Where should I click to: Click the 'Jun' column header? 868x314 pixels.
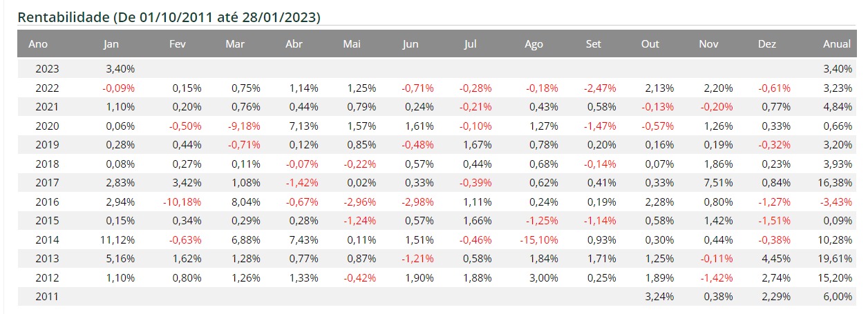tap(411, 44)
